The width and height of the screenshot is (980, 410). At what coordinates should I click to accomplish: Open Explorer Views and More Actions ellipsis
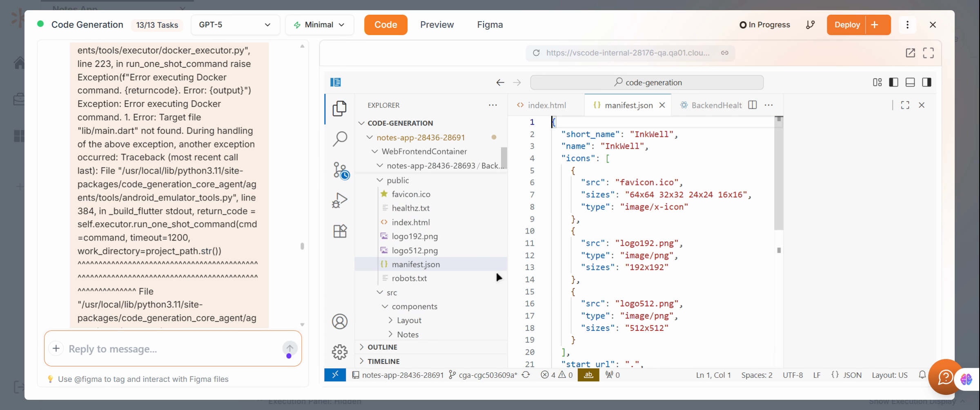tap(493, 105)
